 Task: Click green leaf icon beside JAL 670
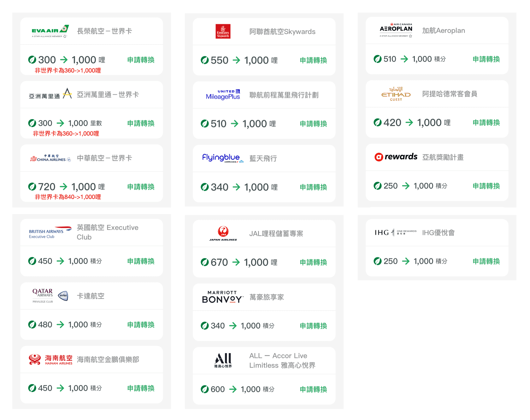(205, 262)
